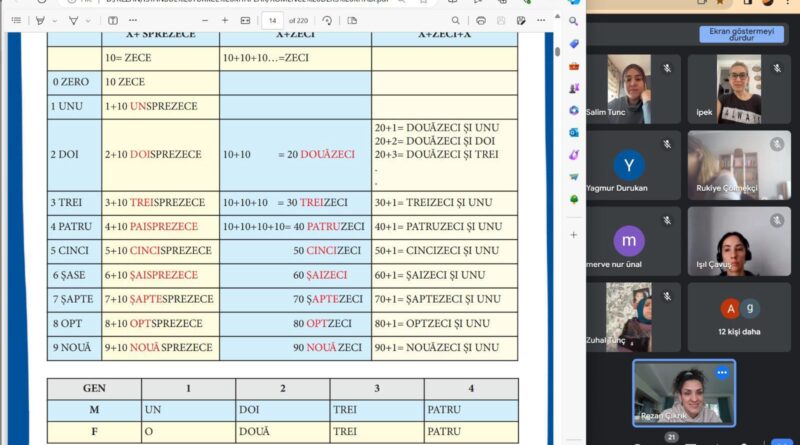
Task: Open the PDF table of contents panel
Action: [x=14, y=20]
